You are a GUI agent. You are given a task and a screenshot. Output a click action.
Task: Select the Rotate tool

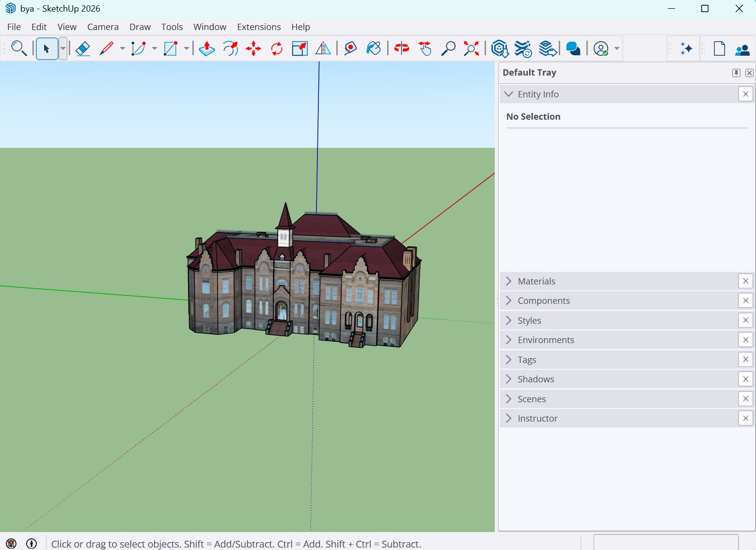tap(277, 48)
